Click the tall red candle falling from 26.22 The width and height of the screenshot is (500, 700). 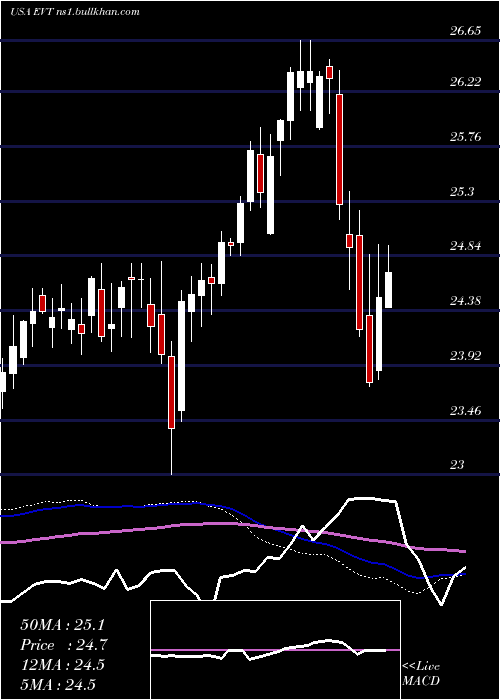point(339,150)
